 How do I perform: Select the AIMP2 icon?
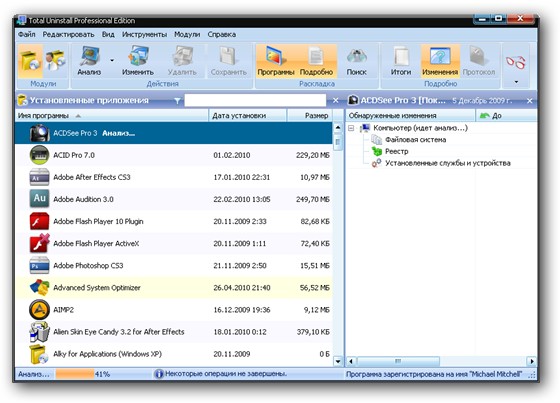pyautogui.click(x=39, y=309)
